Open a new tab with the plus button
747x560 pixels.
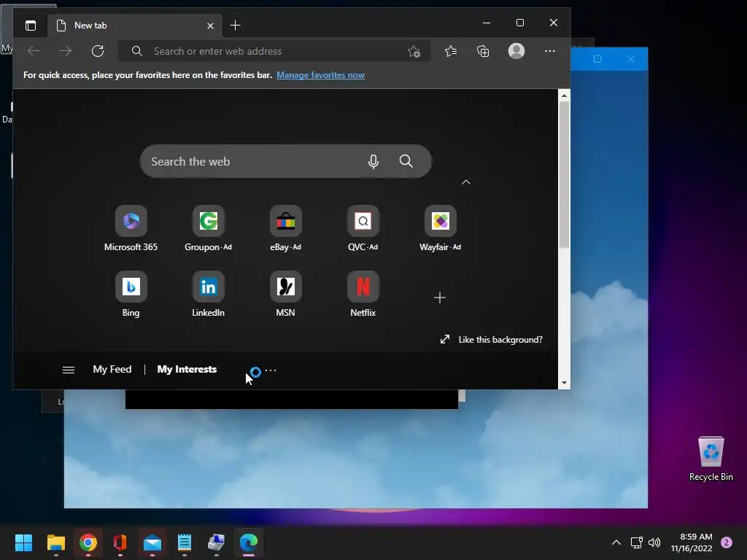tap(235, 26)
